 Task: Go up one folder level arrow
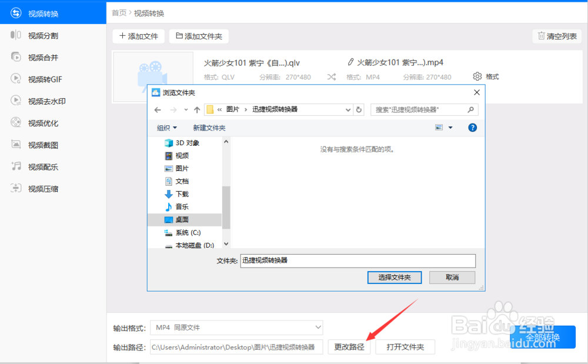[x=197, y=110]
